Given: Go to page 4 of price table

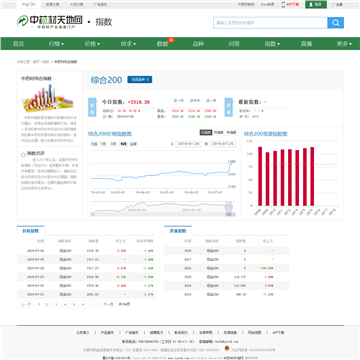Looking at the screenshot, I should [x=65, y=304].
